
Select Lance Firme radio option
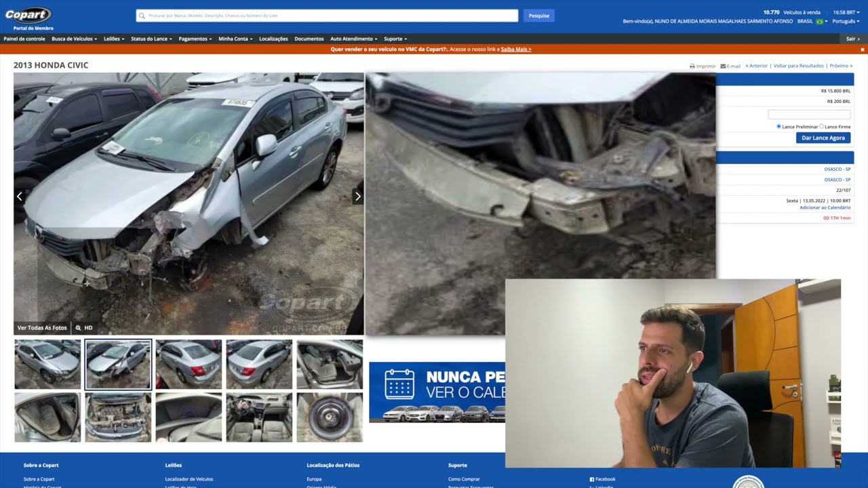pos(822,127)
